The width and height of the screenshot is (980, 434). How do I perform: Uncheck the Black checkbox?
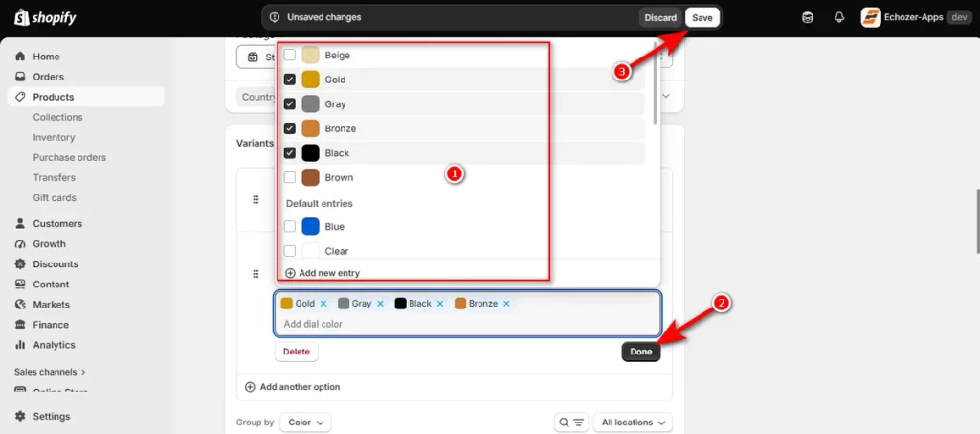pyautogui.click(x=290, y=152)
